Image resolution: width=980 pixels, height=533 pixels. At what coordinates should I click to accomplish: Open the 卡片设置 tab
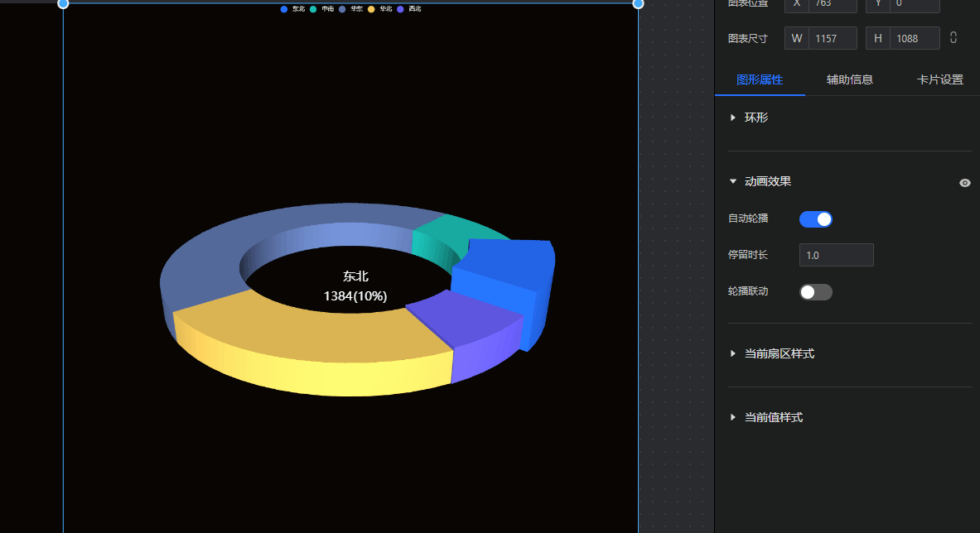coord(939,80)
